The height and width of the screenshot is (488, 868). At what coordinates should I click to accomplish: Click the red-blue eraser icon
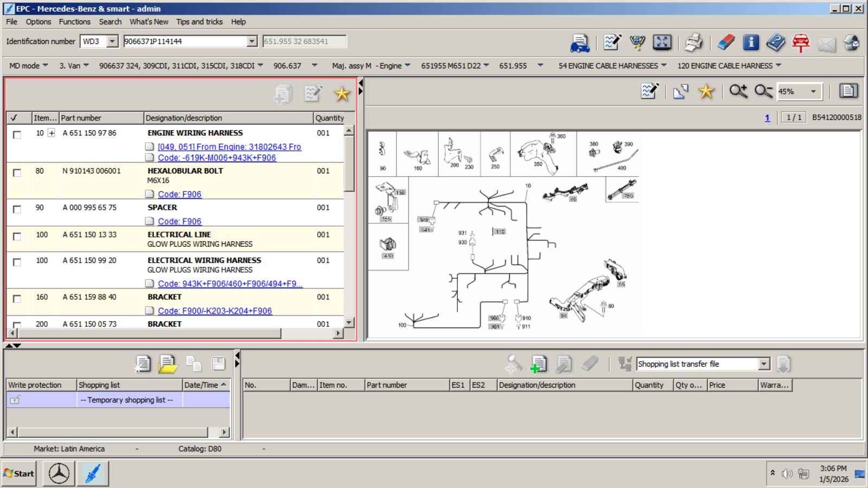pos(725,42)
